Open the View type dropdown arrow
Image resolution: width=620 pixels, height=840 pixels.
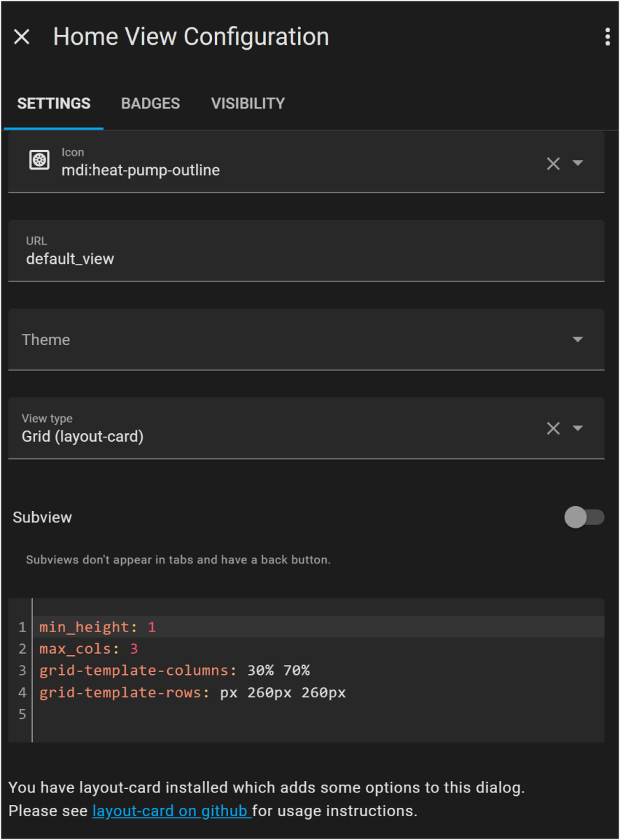pyautogui.click(x=578, y=428)
